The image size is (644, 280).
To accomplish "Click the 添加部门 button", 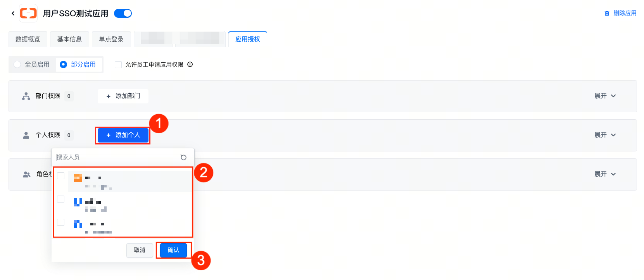I will coord(123,96).
